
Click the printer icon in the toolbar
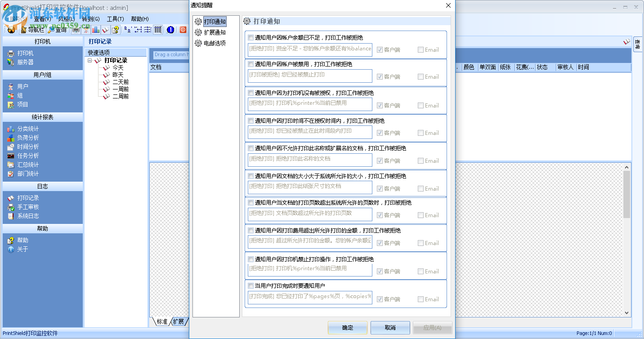[75, 30]
